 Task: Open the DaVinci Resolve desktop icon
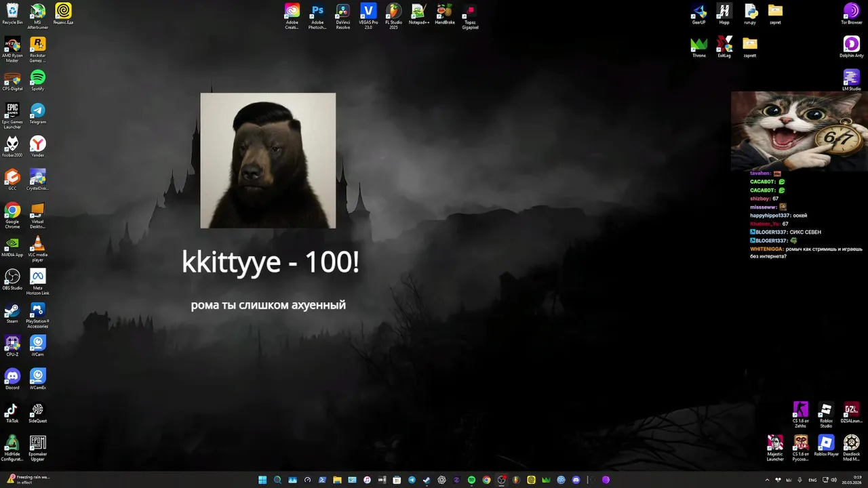[343, 16]
